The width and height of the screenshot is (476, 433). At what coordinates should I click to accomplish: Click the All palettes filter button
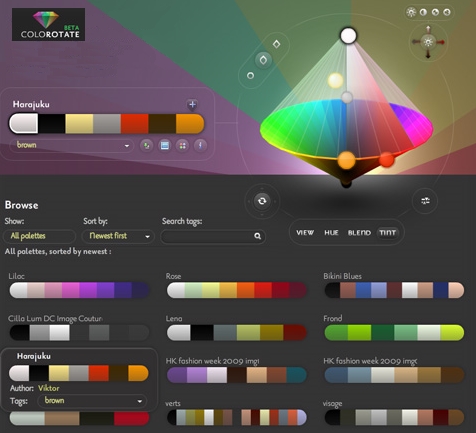pos(39,236)
